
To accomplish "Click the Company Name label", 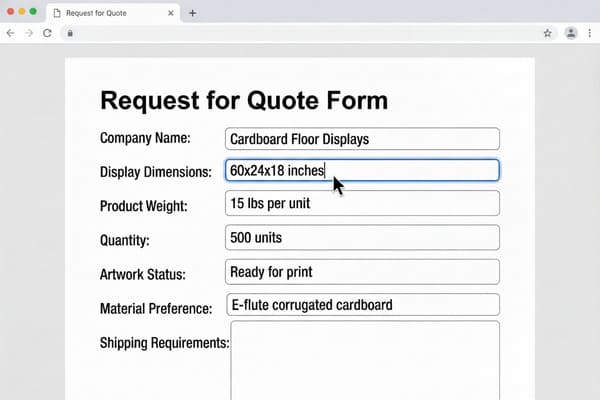I will pyautogui.click(x=145, y=138).
